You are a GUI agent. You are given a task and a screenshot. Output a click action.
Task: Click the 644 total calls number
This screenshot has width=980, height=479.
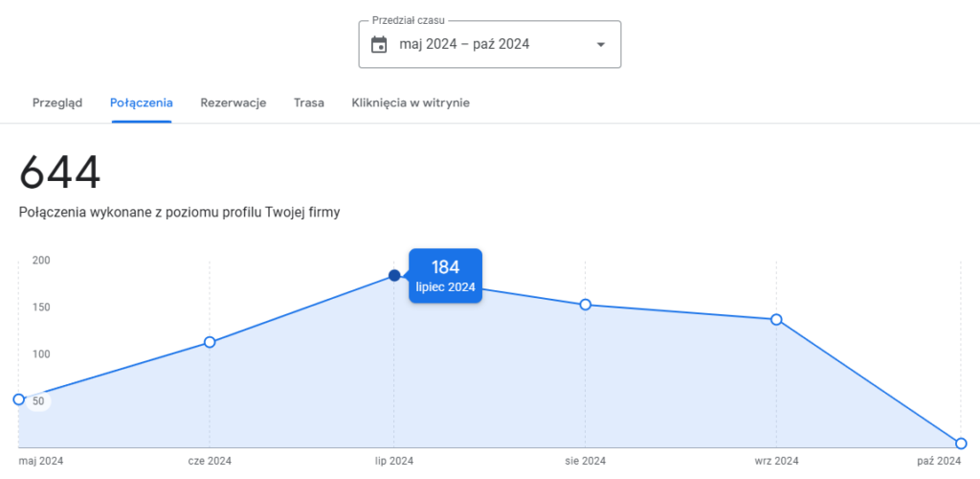click(x=59, y=173)
